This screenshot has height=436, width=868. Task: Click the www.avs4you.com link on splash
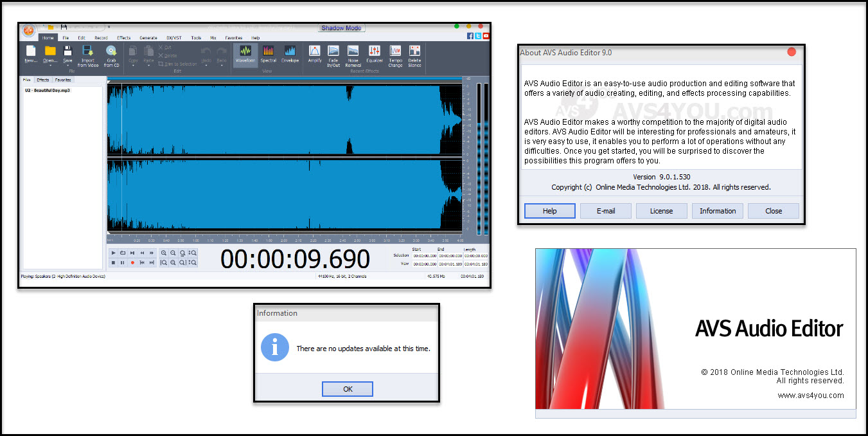coord(811,395)
